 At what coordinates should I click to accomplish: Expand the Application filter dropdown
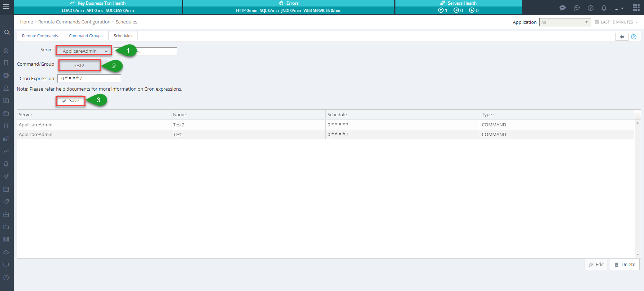[565, 22]
